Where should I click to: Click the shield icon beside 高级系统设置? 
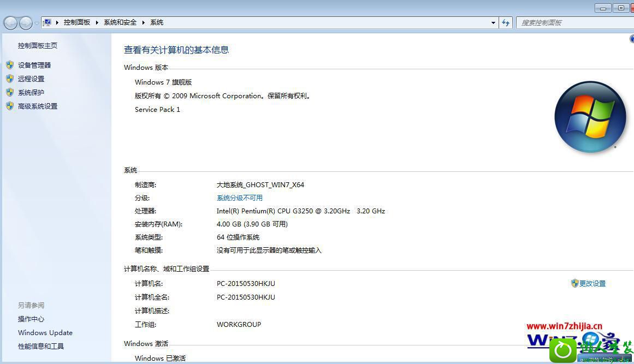(9, 106)
